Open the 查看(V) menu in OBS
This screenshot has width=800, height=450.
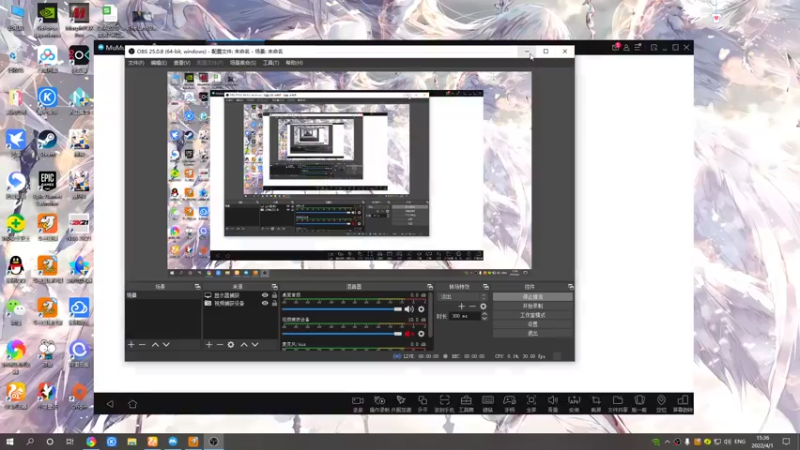point(182,63)
